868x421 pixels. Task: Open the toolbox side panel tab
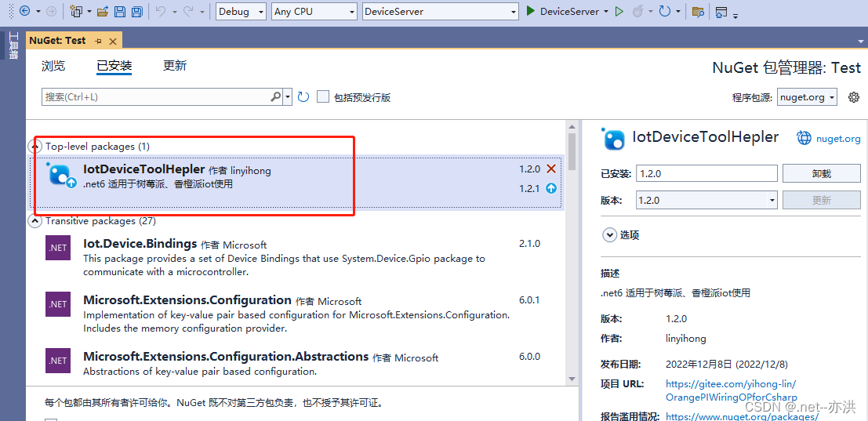[x=13, y=46]
